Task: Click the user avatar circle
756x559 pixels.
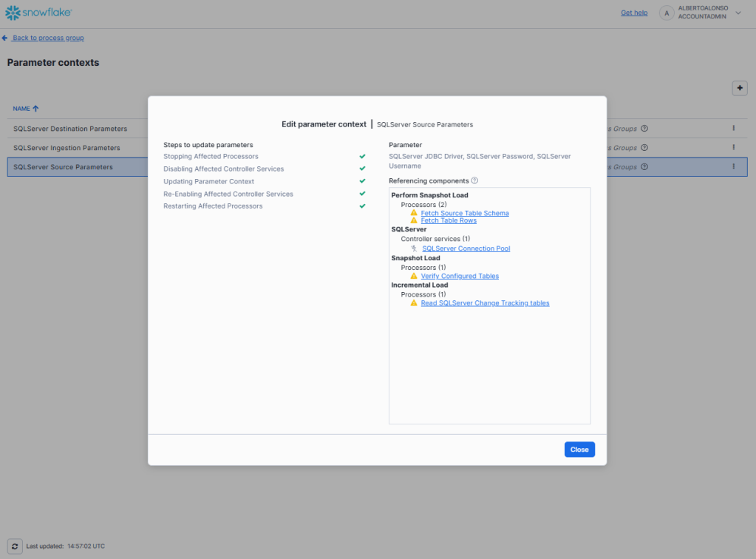Action: pos(667,13)
